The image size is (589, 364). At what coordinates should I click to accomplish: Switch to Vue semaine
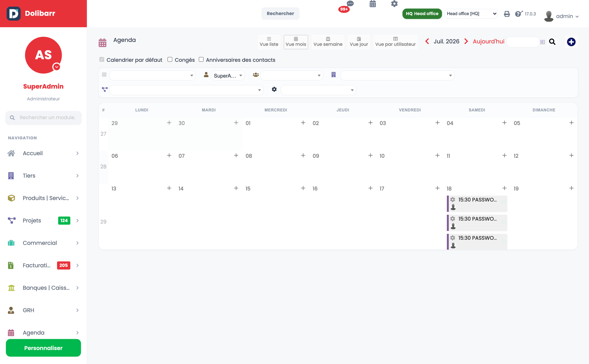point(328,42)
